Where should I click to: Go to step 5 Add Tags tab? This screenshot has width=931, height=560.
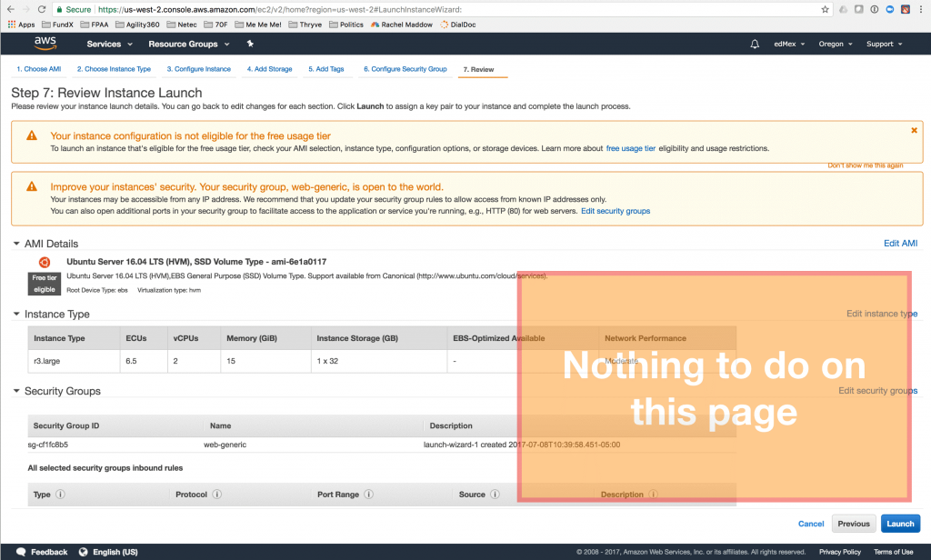326,69
